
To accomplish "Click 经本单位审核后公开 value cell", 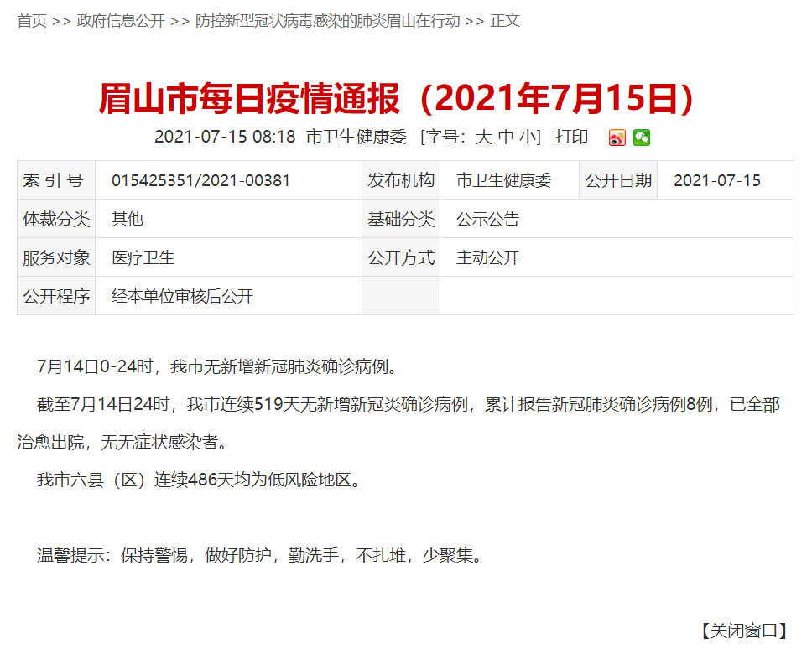I will (x=228, y=296).
